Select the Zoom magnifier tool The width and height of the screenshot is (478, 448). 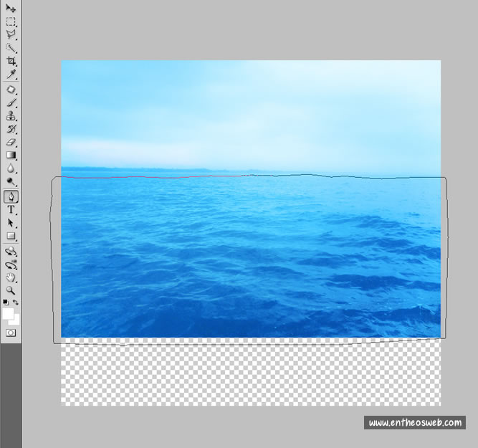11,290
